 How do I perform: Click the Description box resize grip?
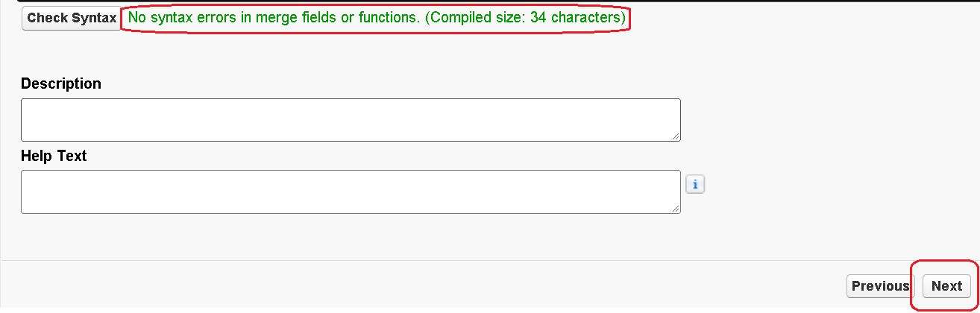click(676, 136)
